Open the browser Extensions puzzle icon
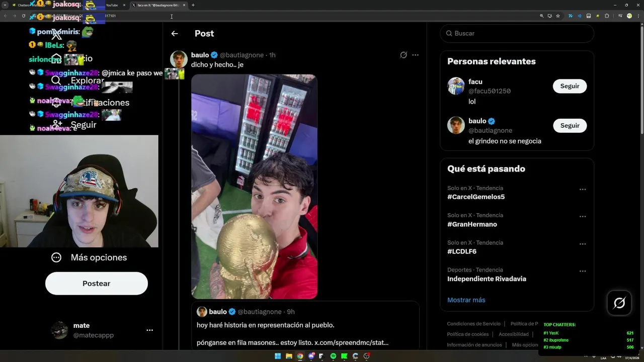This screenshot has height=362, width=644. point(607,16)
